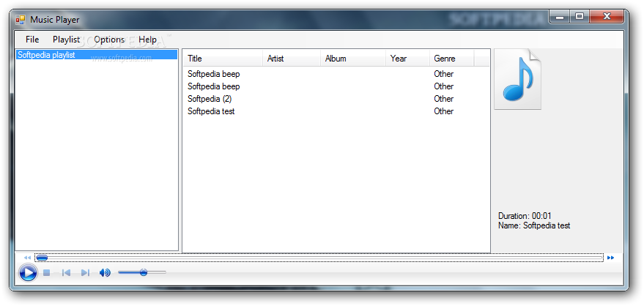644x306 pixels.
Task: Click the Other genre of Softpedia test
Action: tap(443, 111)
